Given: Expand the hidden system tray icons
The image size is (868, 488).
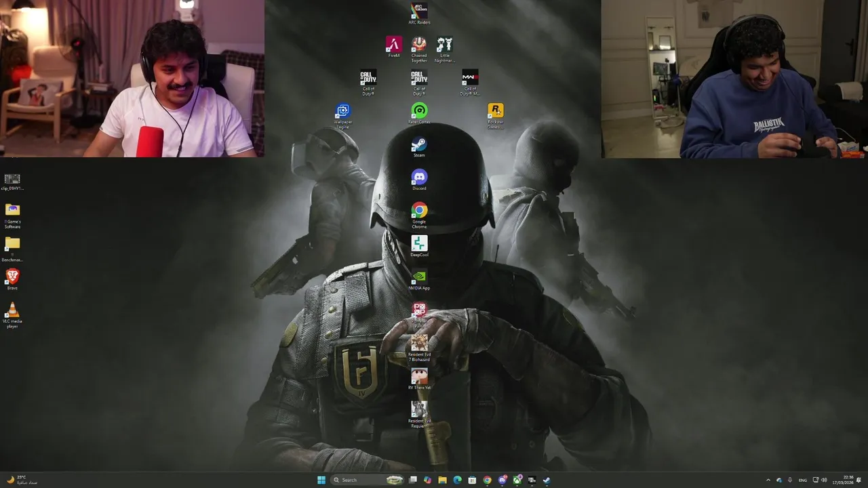Looking at the screenshot, I should [x=768, y=480].
